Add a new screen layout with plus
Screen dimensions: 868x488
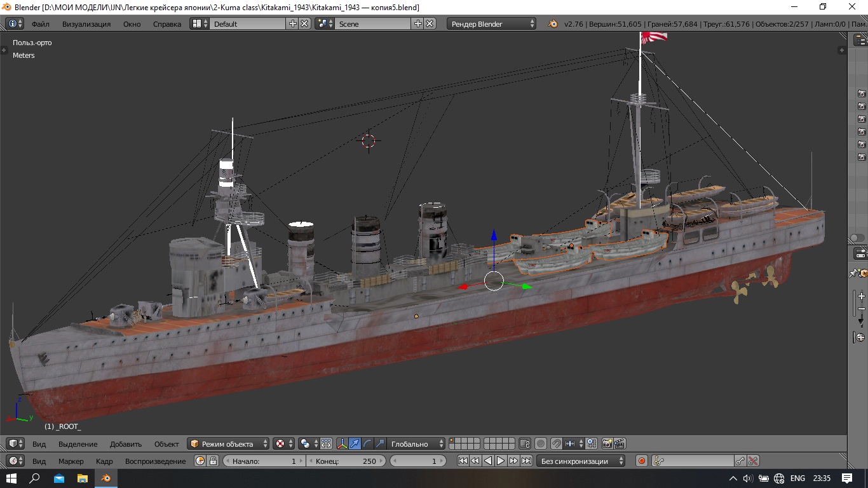tap(293, 24)
